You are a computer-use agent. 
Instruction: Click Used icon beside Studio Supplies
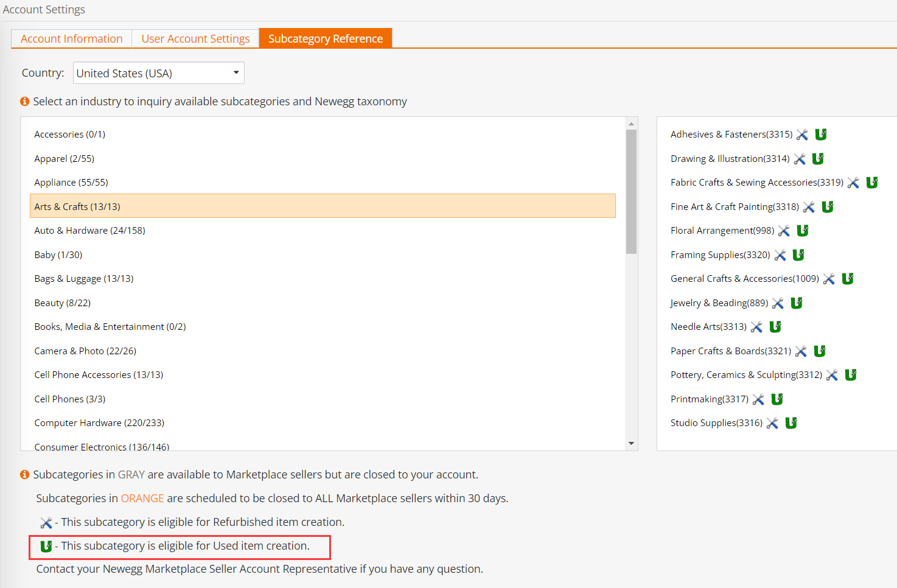point(791,423)
